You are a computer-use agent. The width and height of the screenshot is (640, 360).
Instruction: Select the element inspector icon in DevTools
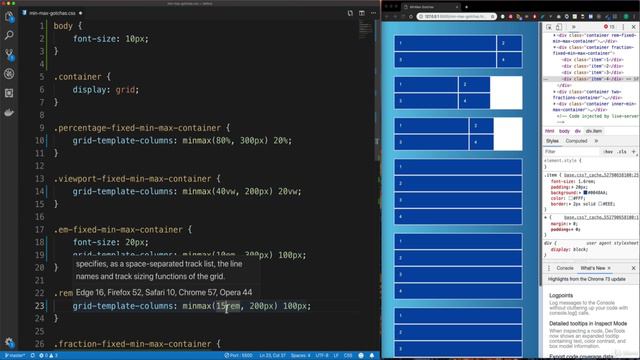549,27
